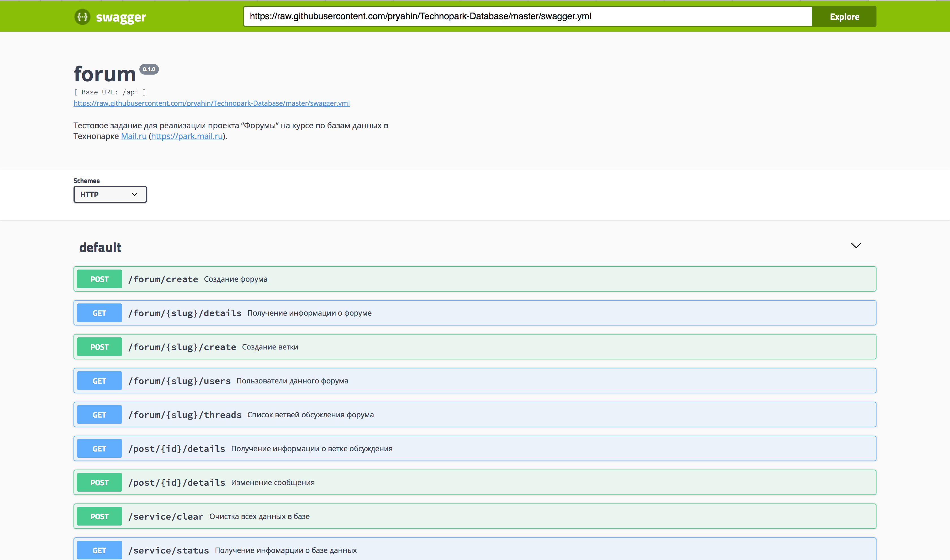Open the https://park.mail.ru link
The image size is (950, 560).
coord(187,136)
